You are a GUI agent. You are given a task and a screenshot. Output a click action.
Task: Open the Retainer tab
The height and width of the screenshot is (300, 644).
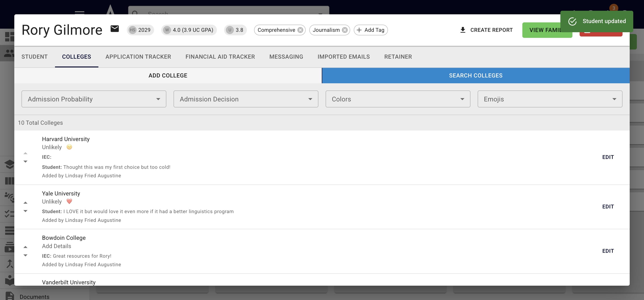tap(398, 57)
